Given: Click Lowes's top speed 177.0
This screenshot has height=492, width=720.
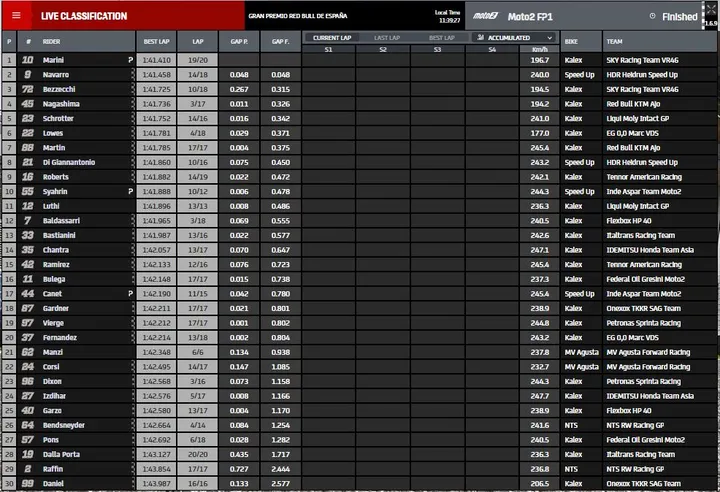Looking at the screenshot, I should (x=540, y=133).
